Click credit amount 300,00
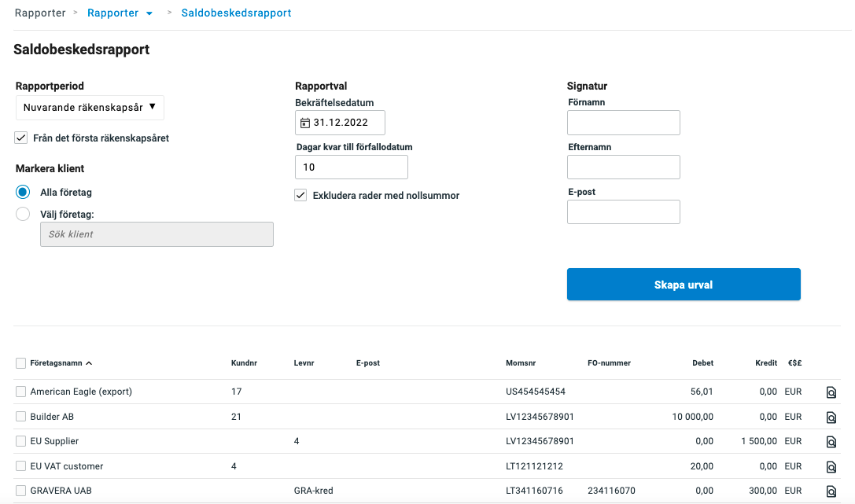855x504 pixels. tap(763, 491)
